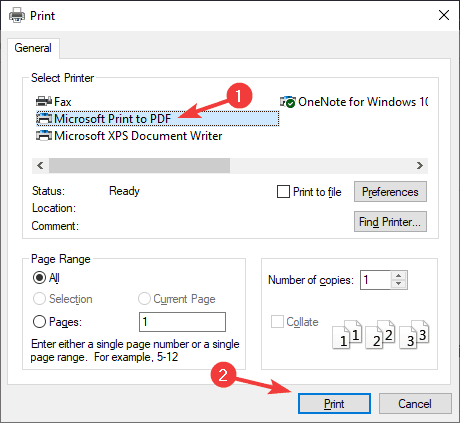460x423 pixels.
Task: Select the Pages radio button
Action: pyautogui.click(x=39, y=322)
